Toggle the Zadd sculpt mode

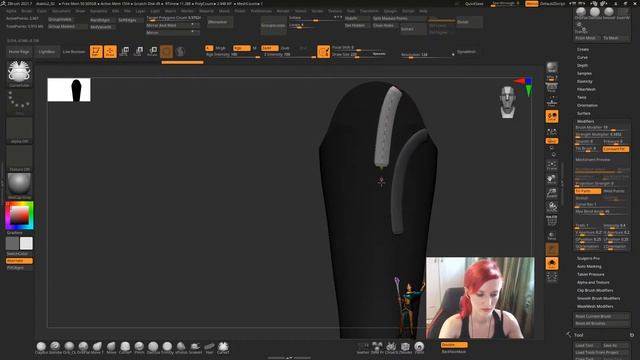(x=269, y=48)
